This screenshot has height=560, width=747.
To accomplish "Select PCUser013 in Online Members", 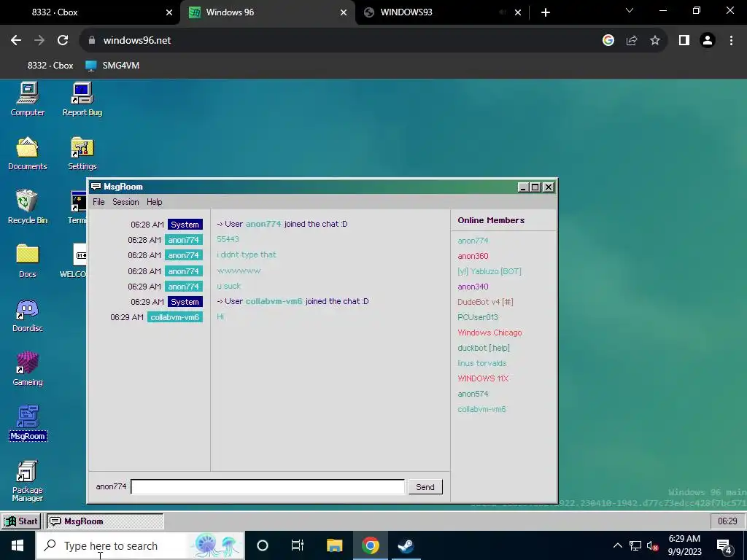I will click(477, 316).
